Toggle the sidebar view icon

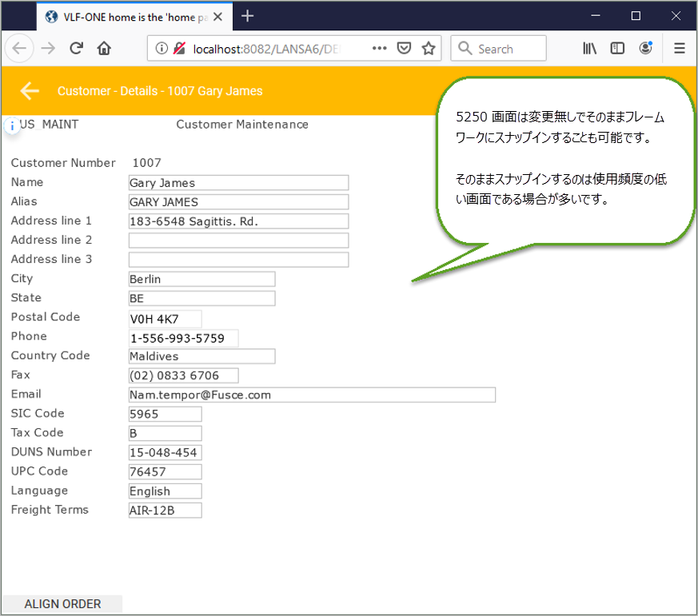pyautogui.click(x=617, y=49)
